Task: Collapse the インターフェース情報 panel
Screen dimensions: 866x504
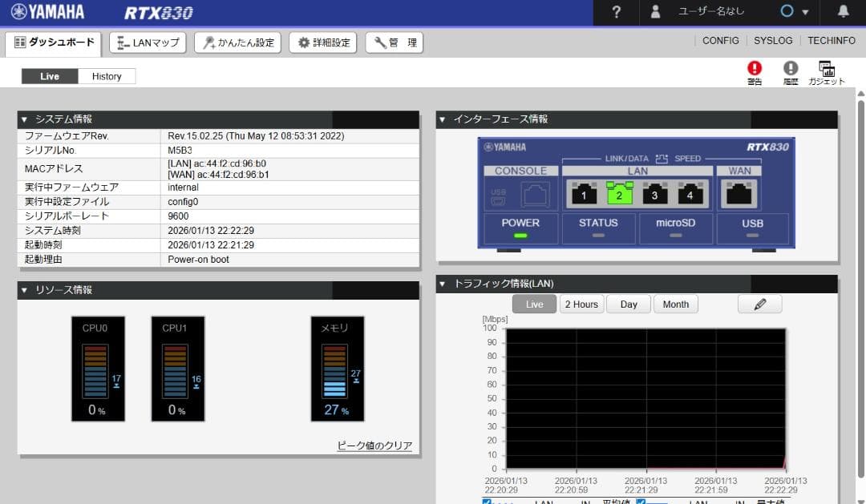Action: point(441,119)
